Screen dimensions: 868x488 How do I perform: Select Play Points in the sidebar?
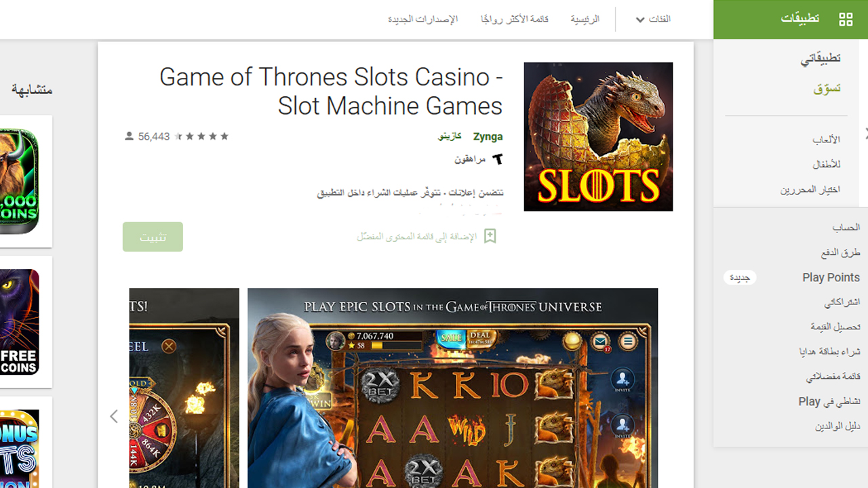tap(831, 277)
